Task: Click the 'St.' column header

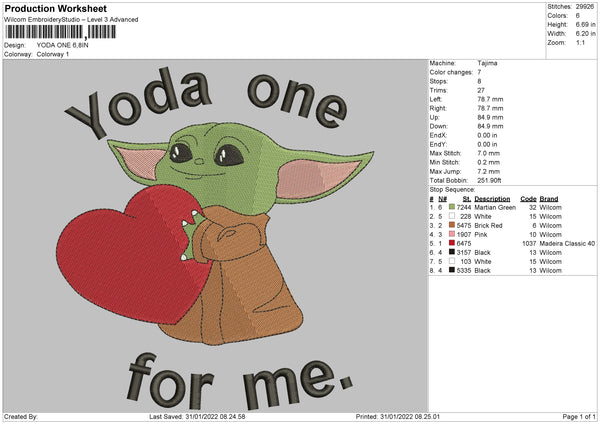Action: pos(466,199)
